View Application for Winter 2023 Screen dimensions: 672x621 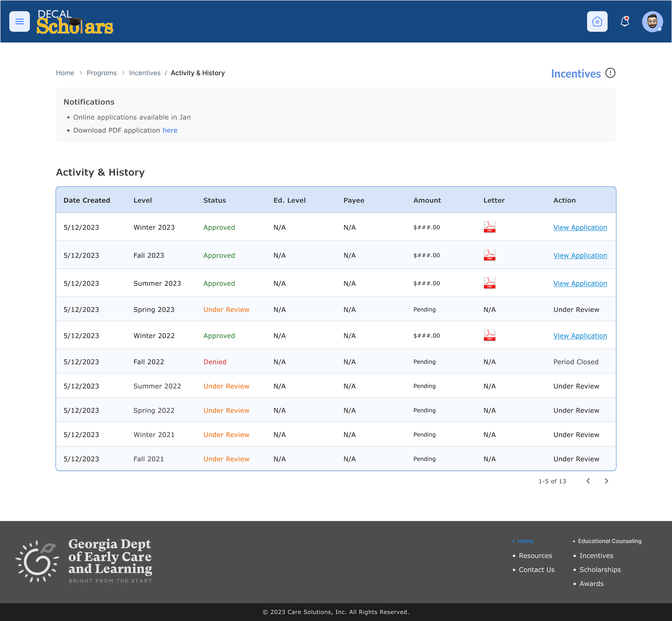click(580, 227)
